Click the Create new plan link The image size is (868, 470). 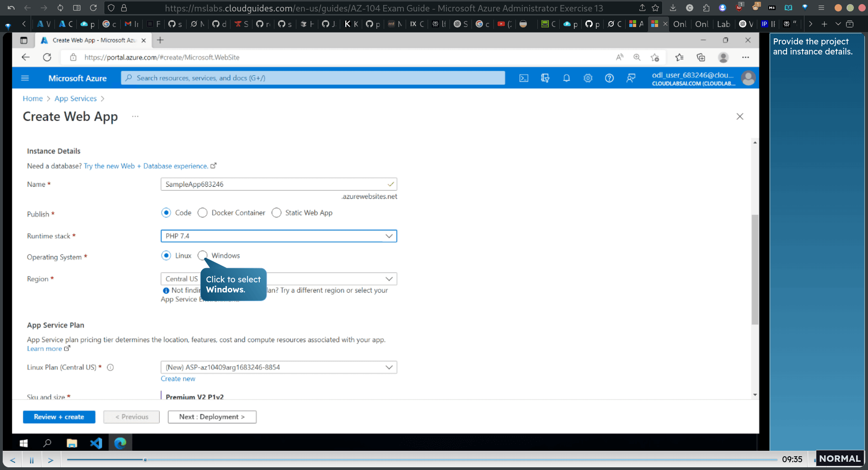(178, 378)
